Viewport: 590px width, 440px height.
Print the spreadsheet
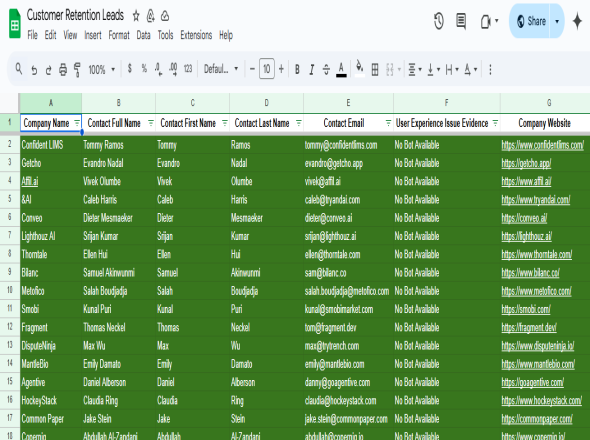[x=63, y=70]
